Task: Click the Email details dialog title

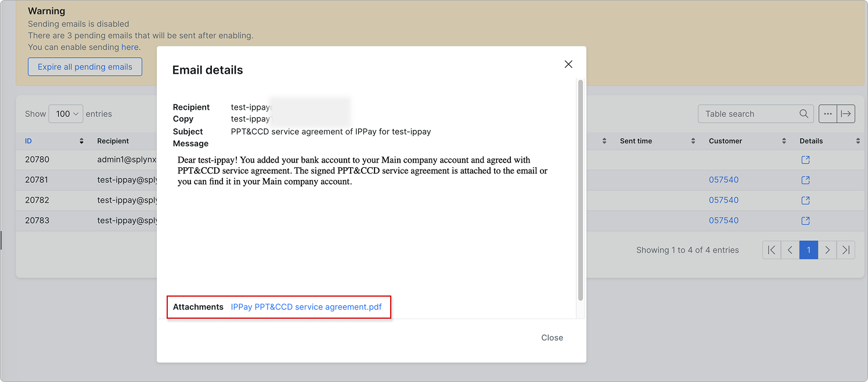Action: [207, 70]
